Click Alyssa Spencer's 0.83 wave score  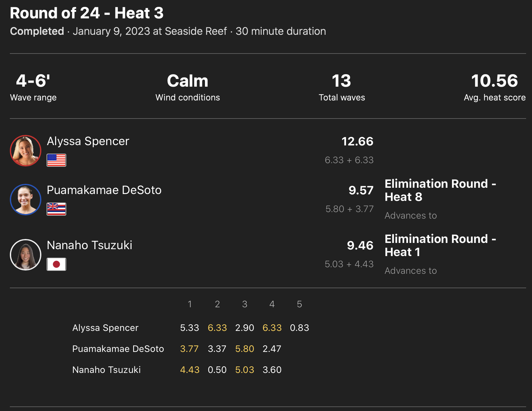coord(299,328)
